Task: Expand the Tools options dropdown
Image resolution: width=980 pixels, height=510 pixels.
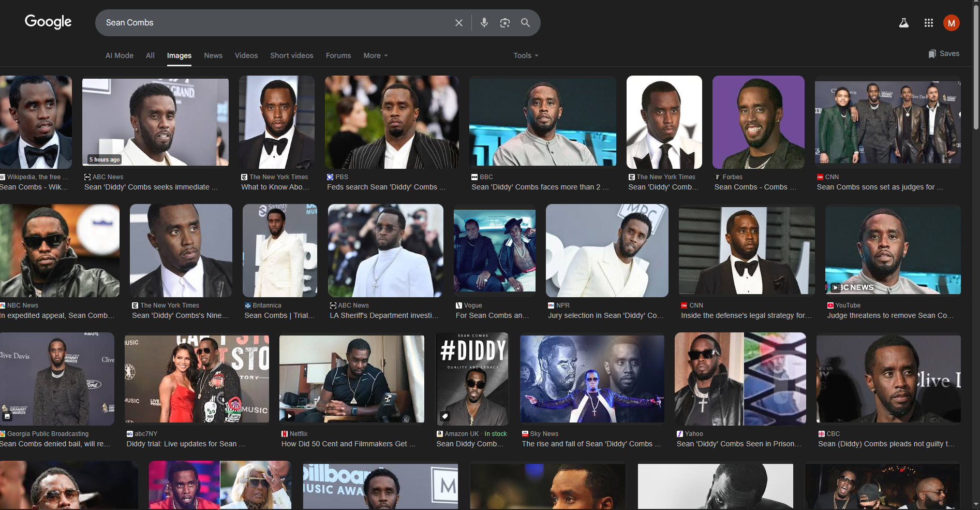Action: pyautogui.click(x=525, y=55)
